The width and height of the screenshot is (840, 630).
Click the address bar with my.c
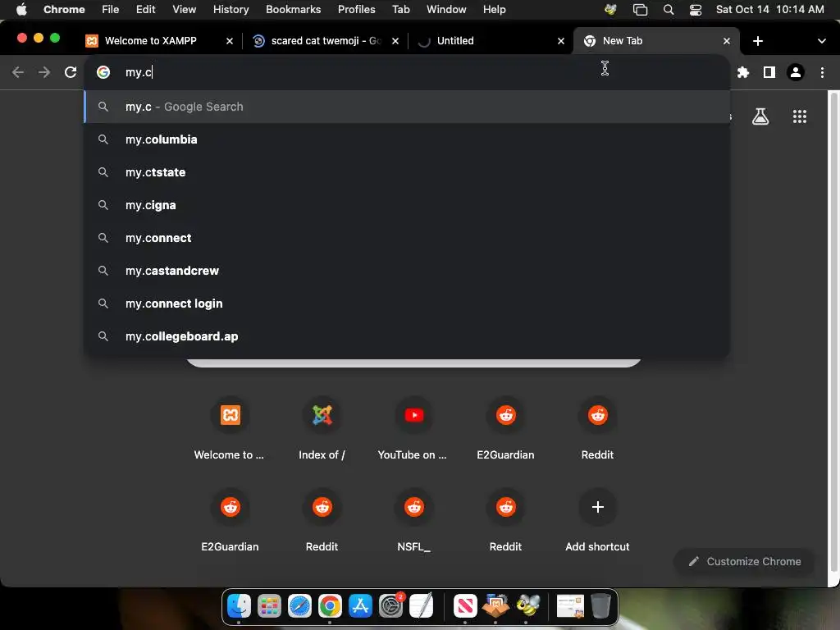[x=407, y=72]
